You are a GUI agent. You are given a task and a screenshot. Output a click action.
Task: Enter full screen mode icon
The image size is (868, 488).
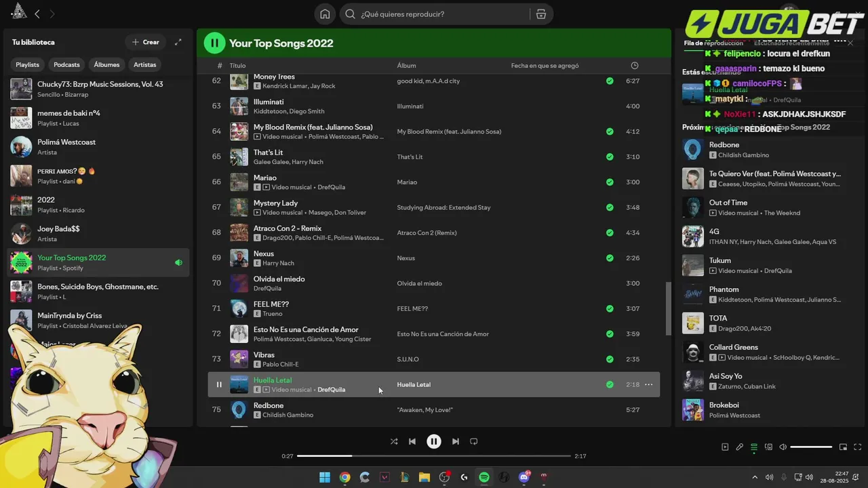(x=858, y=447)
